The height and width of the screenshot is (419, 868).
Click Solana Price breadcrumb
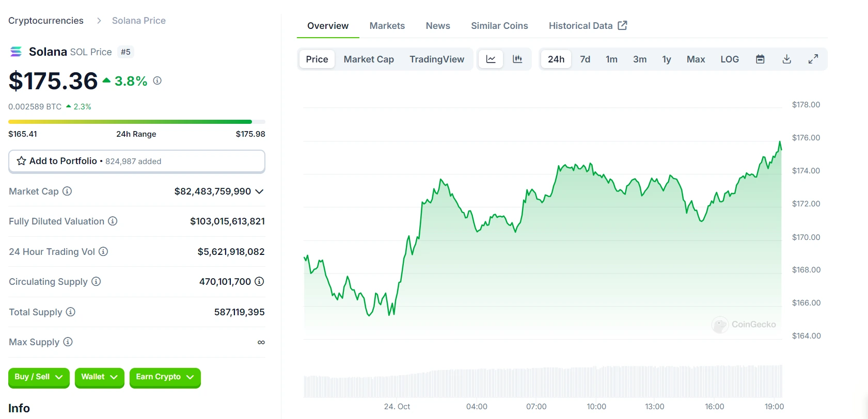139,21
